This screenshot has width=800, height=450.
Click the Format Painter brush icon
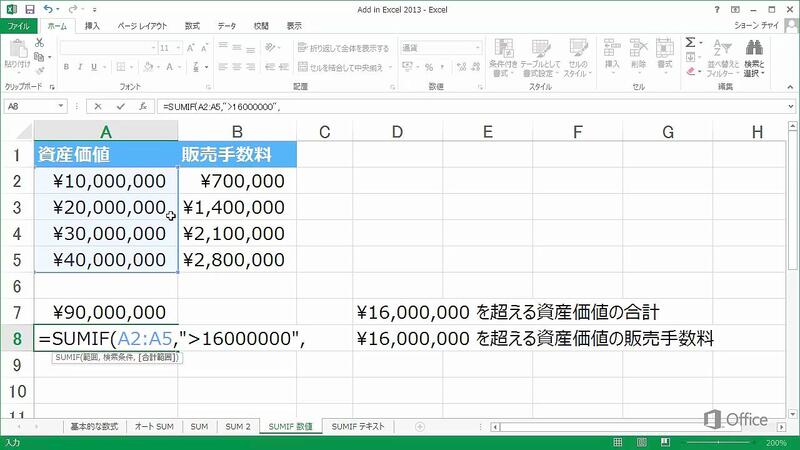point(39,70)
